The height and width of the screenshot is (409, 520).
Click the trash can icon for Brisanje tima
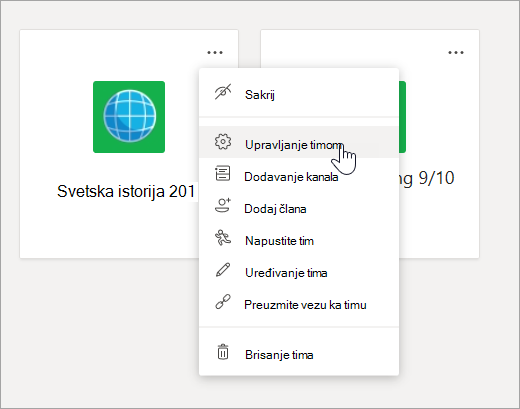point(223,352)
